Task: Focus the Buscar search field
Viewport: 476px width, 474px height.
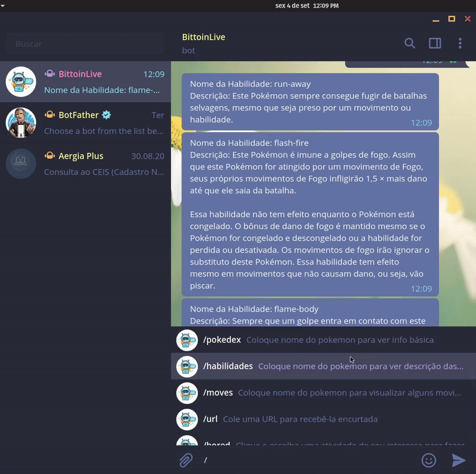Action: [85, 43]
